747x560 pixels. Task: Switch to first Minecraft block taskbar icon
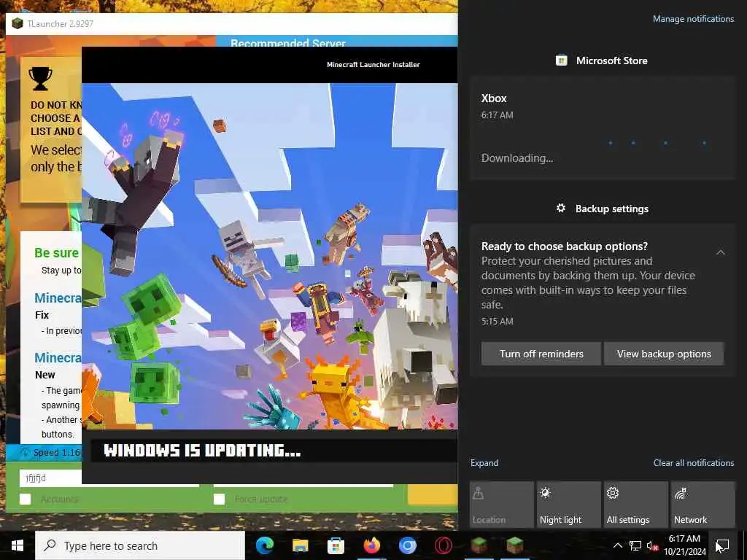pos(479,545)
